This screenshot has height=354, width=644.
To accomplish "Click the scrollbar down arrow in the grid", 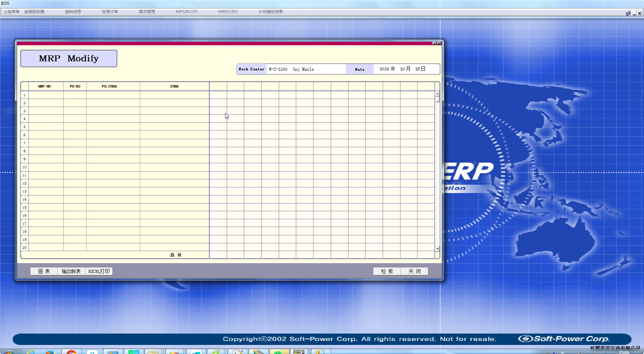I will pos(437,249).
